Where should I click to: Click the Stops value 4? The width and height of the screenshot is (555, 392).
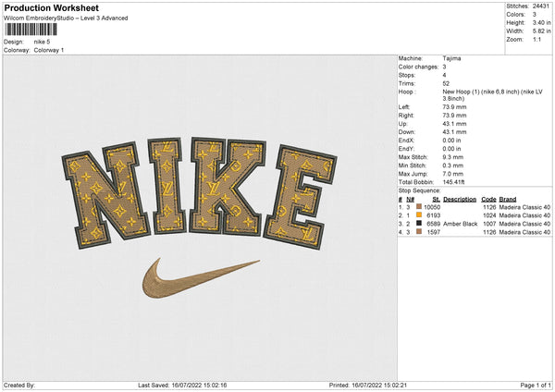(444, 75)
